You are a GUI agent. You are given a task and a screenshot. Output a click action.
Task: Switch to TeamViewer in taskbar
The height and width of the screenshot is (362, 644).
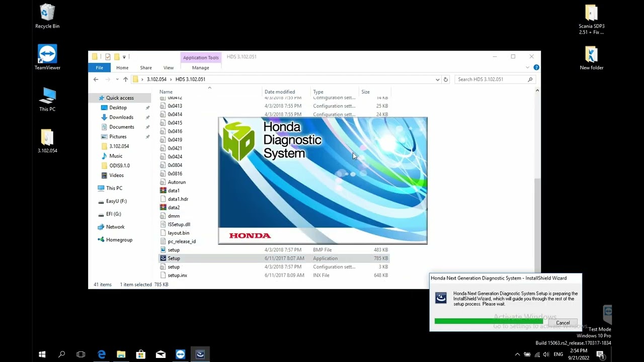[180, 354]
